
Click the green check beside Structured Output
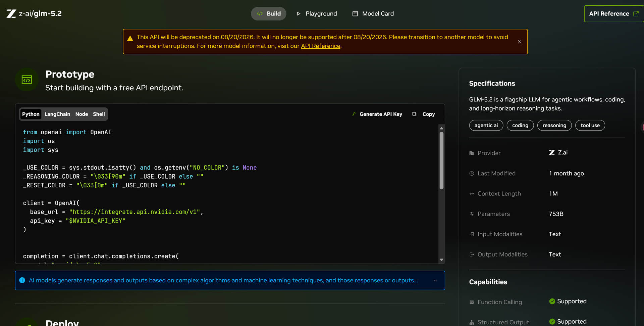552,322
